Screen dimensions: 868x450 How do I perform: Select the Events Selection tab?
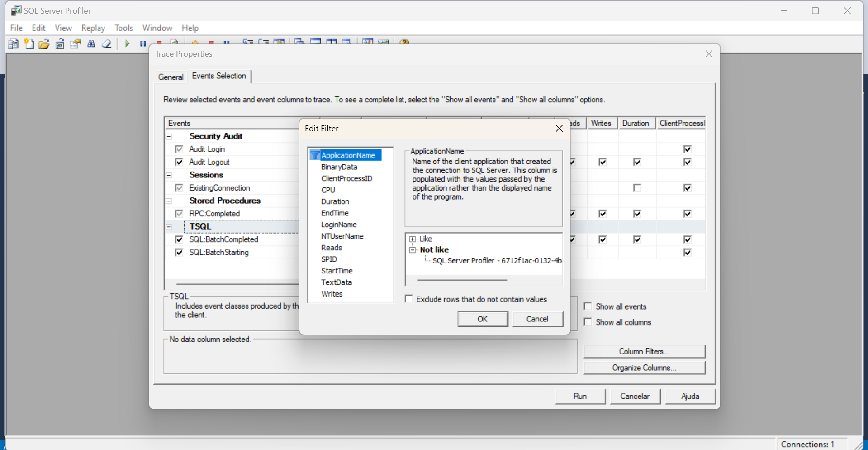[219, 76]
